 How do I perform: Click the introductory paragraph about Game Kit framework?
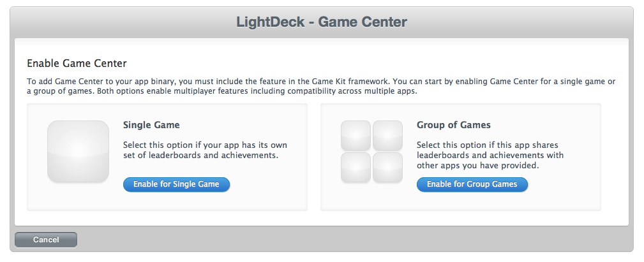click(x=321, y=86)
